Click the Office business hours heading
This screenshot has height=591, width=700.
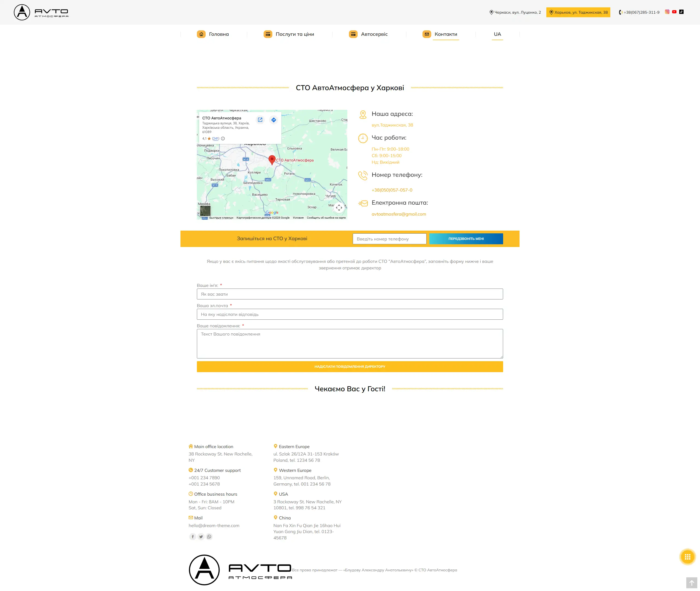point(215,494)
